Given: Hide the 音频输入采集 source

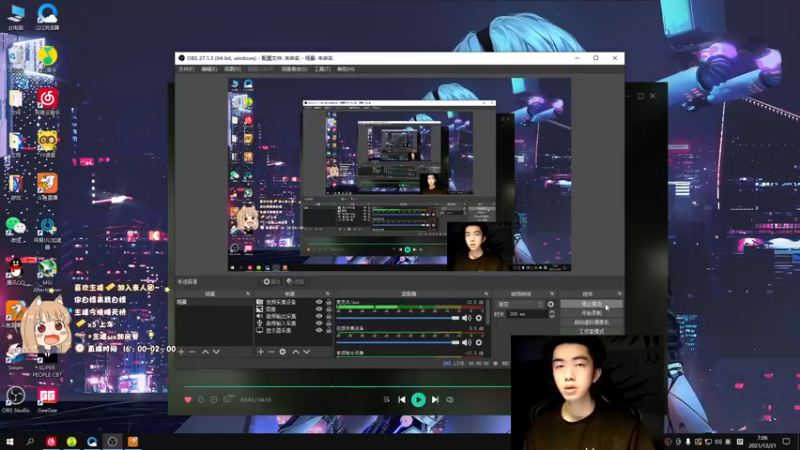Looking at the screenshot, I should [x=319, y=323].
